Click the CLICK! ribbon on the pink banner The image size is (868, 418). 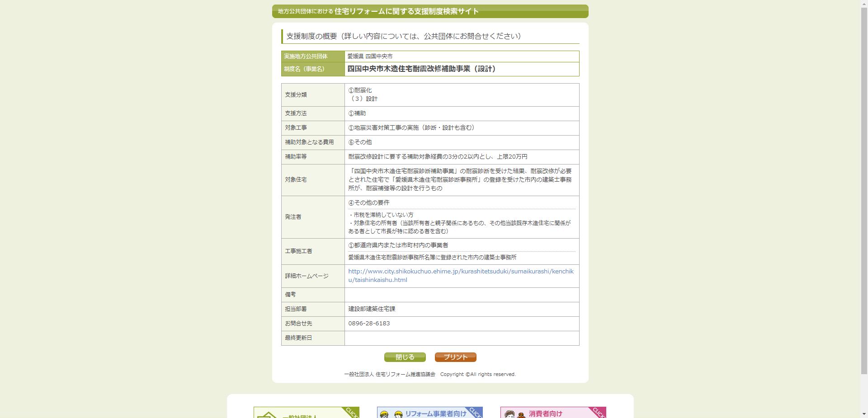(598, 412)
